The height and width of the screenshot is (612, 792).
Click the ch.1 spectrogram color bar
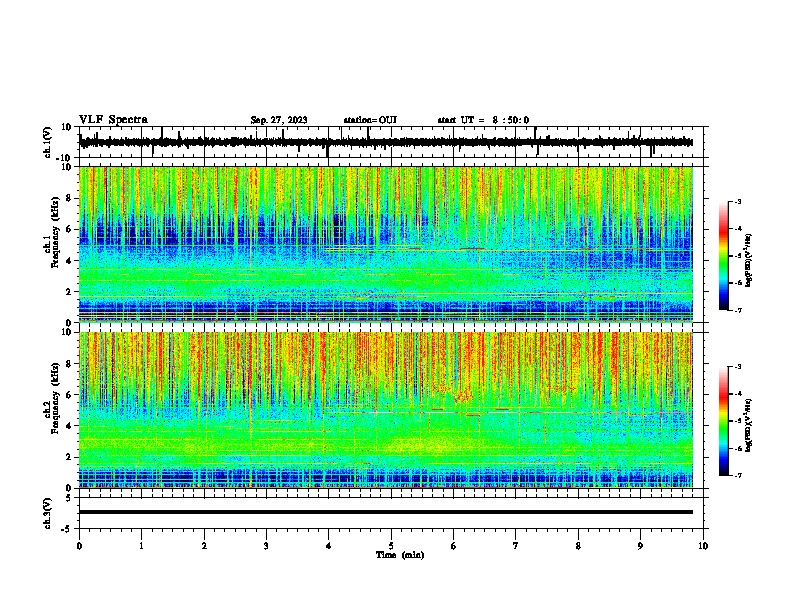723,256
